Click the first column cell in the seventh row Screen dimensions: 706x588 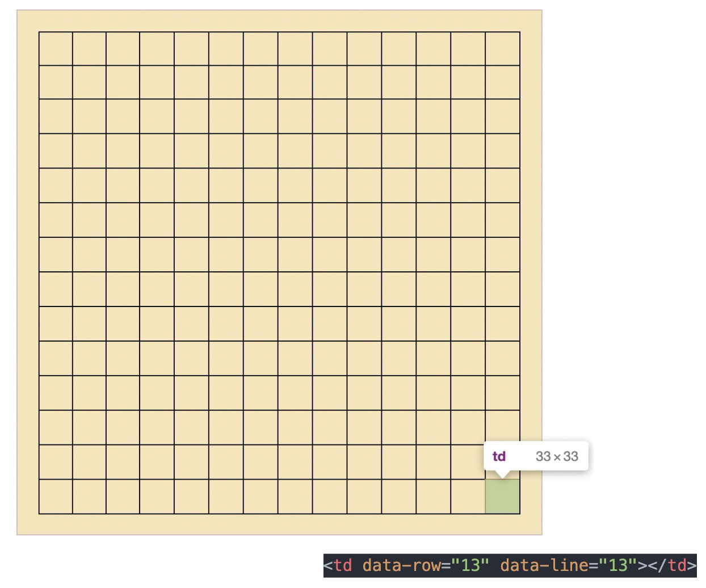coord(56,255)
